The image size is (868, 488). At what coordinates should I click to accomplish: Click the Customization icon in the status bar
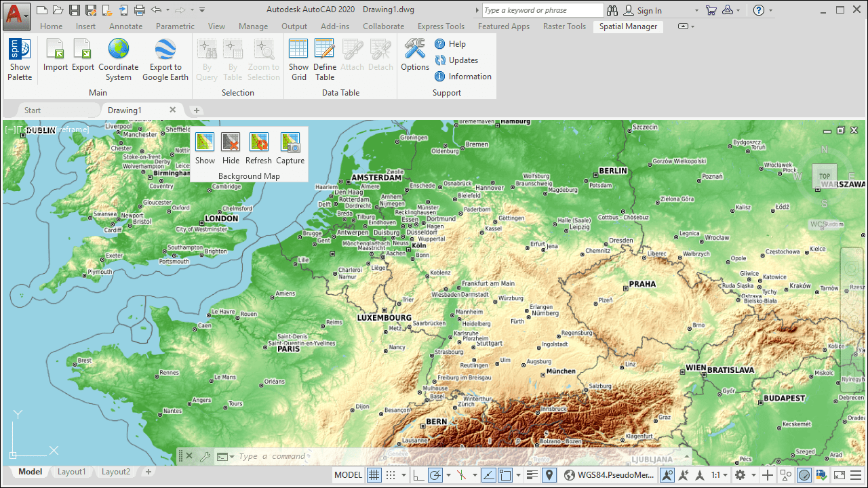coord(856,475)
